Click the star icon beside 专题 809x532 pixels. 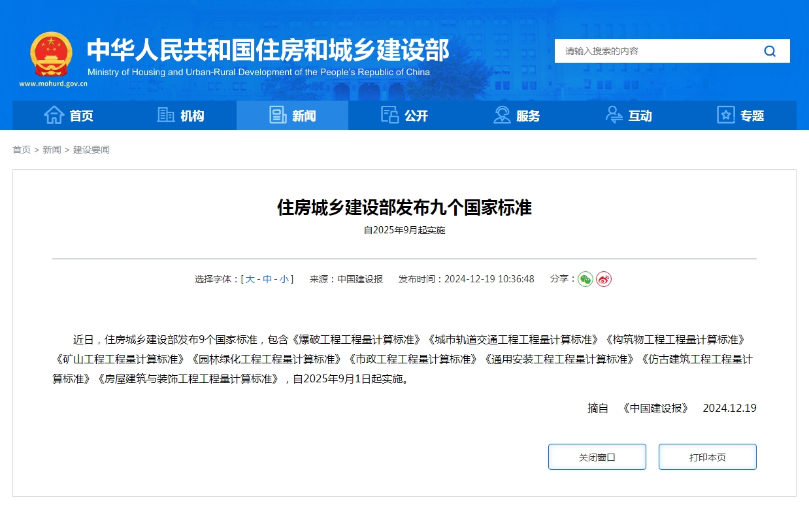pos(725,115)
